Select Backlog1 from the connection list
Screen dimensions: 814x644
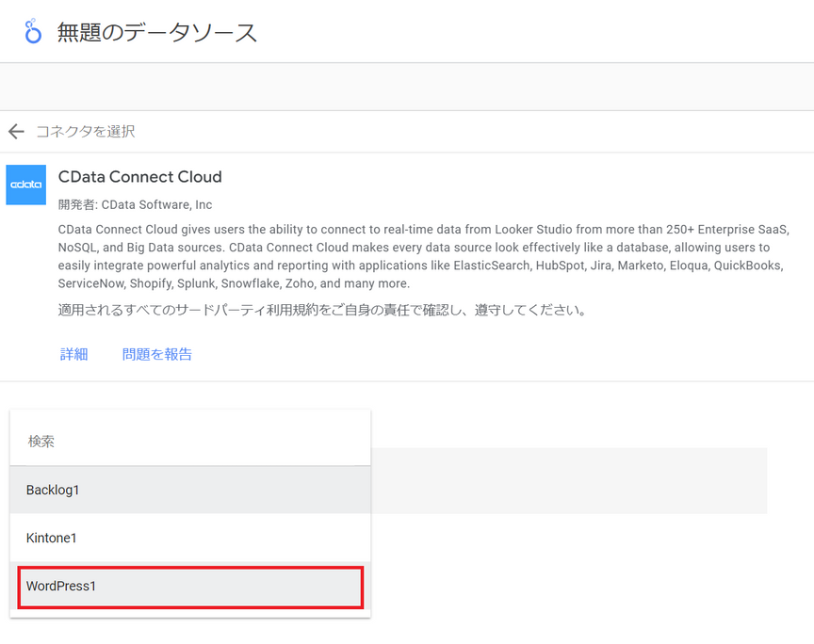190,490
